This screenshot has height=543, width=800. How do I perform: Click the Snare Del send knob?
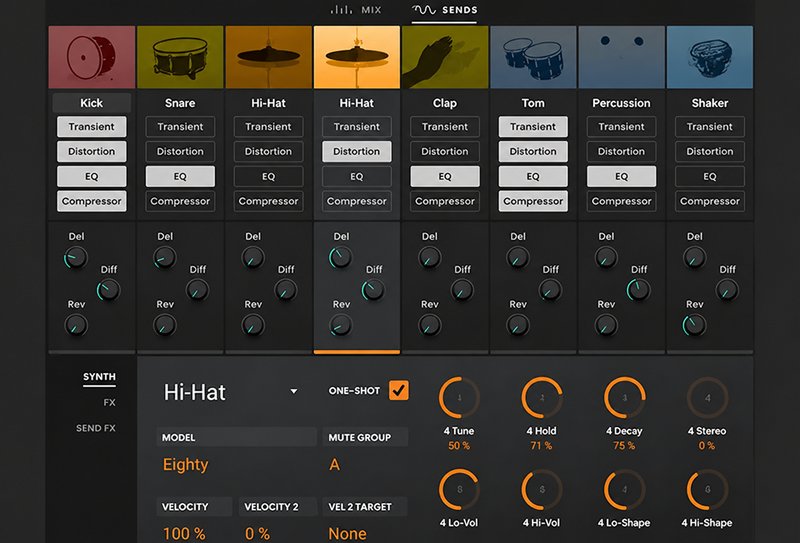(165, 258)
